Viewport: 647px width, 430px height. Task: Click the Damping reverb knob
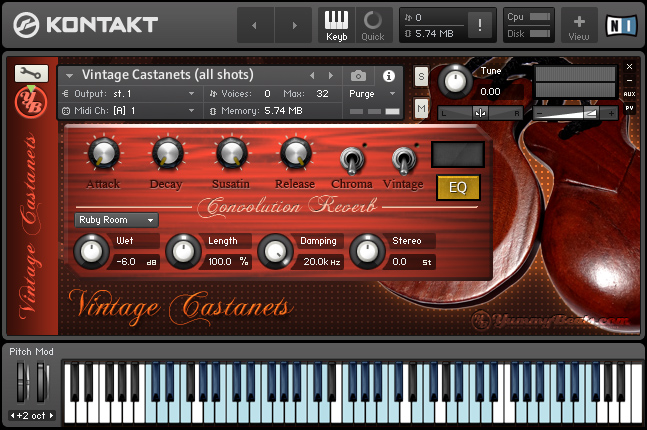click(x=275, y=251)
